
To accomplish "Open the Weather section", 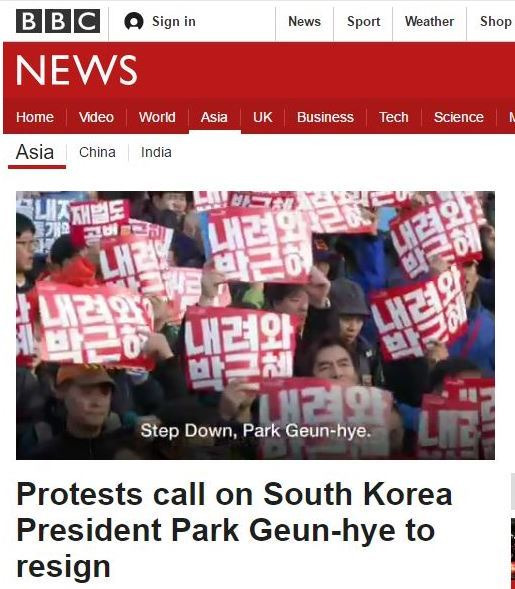I will coord(429,21).
